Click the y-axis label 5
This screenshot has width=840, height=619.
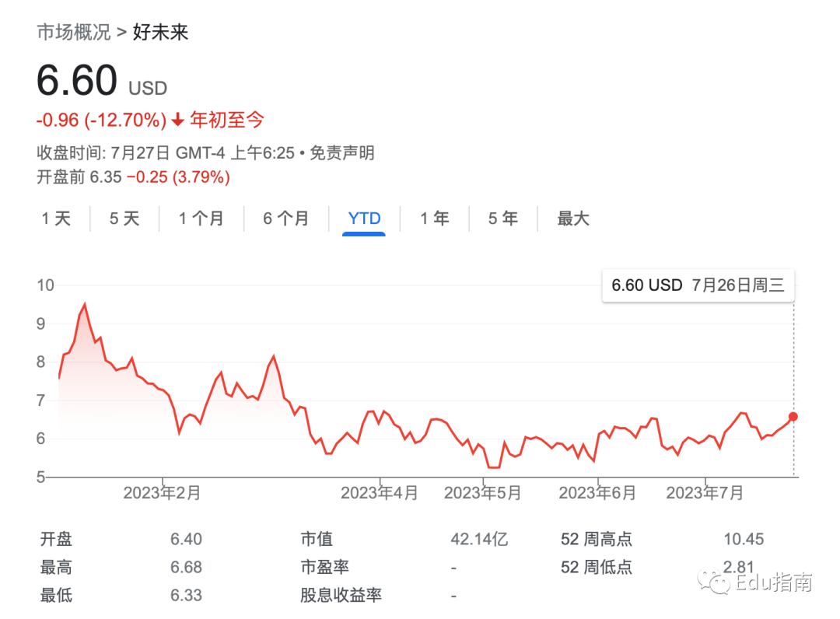click(x=40, y=477)
